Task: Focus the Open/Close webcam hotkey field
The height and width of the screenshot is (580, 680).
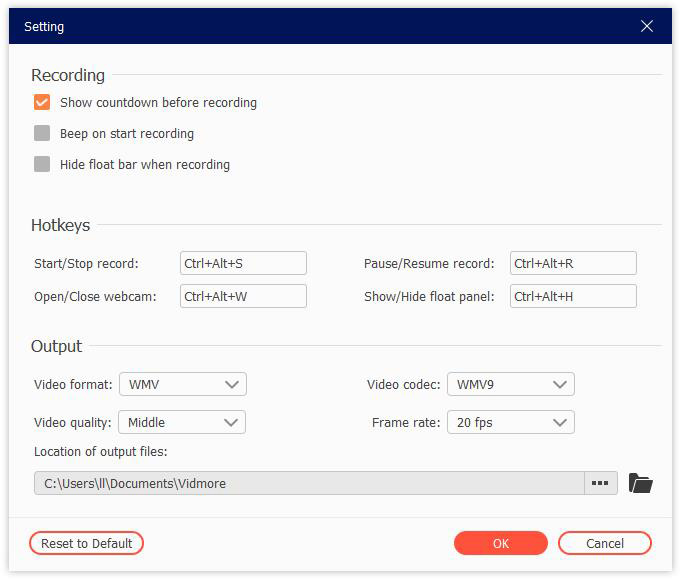Action: pyautogui.click(x=243, y=296)
